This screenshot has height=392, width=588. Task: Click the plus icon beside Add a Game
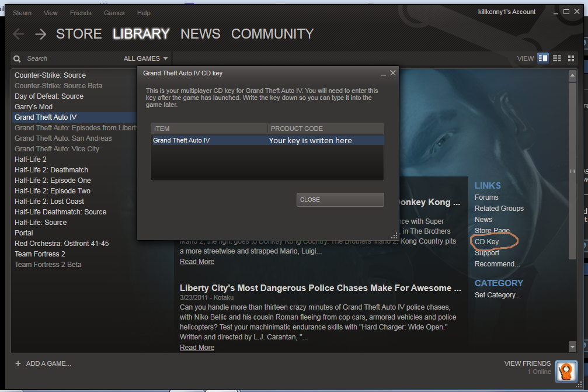click(x=18, y=363)
